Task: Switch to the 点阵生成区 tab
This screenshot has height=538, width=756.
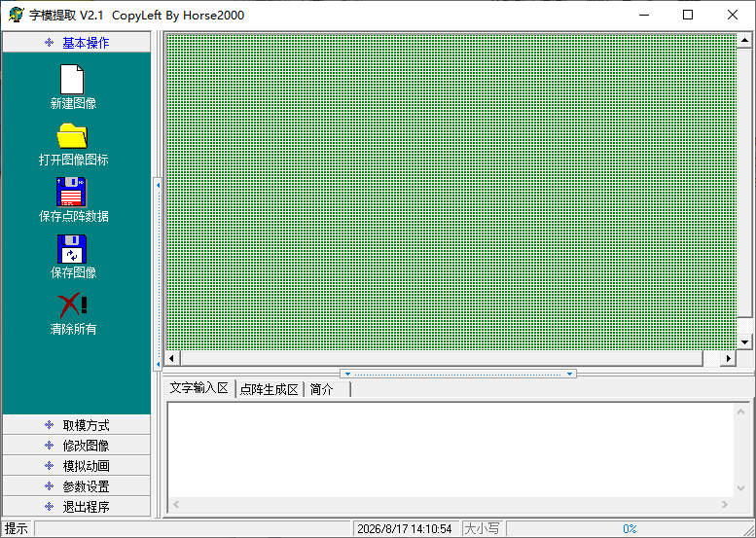Action: pos(270,389)
